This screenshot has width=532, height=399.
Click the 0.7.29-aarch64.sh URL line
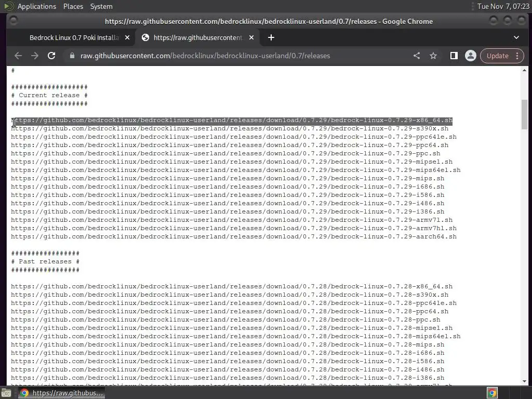coord(234,236)
